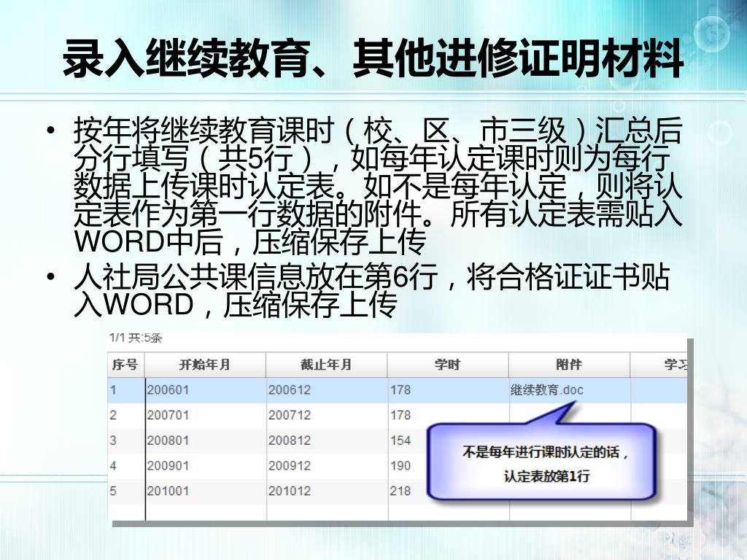Click the hours value 190
747x560 pixels.
pos(400,466)
